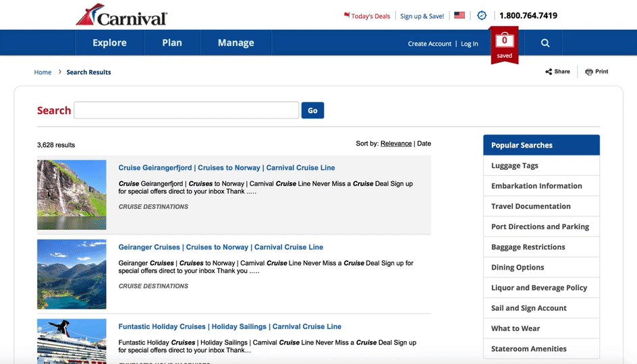
Task: Select Luggage Tags popular search
Action: (x=515, y=166)
